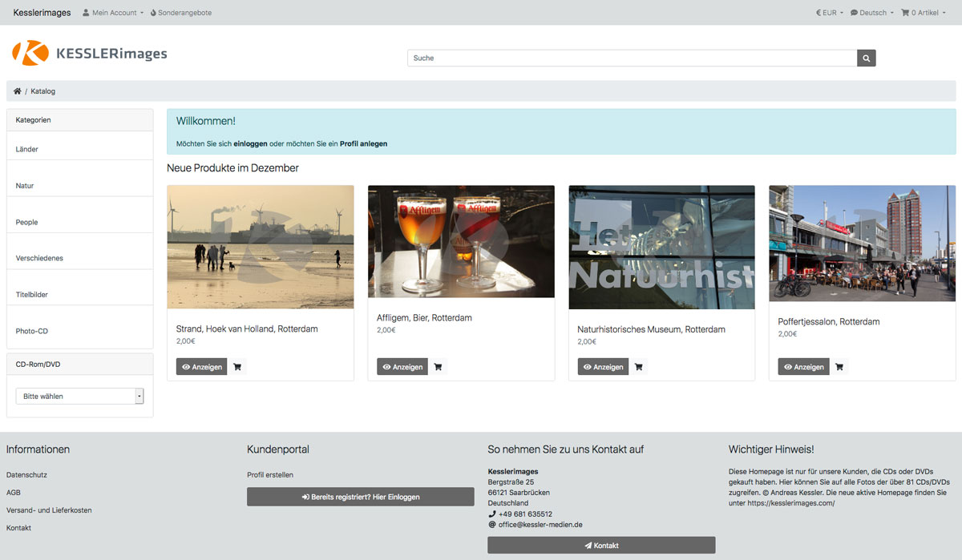Open the 'Bitte wählen' CD-Rom/DVD selector
The width and height of the screenshot is (962, 560).
(79, 397)
